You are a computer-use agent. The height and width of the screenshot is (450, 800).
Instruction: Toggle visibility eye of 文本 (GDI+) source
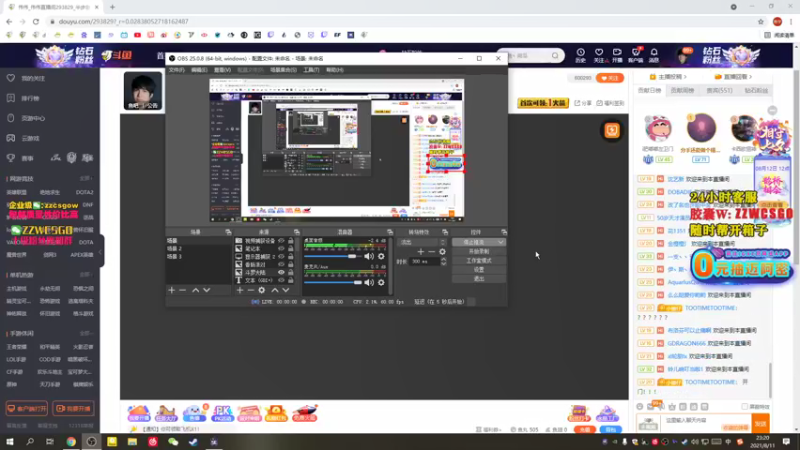click(x=281, y=280)
